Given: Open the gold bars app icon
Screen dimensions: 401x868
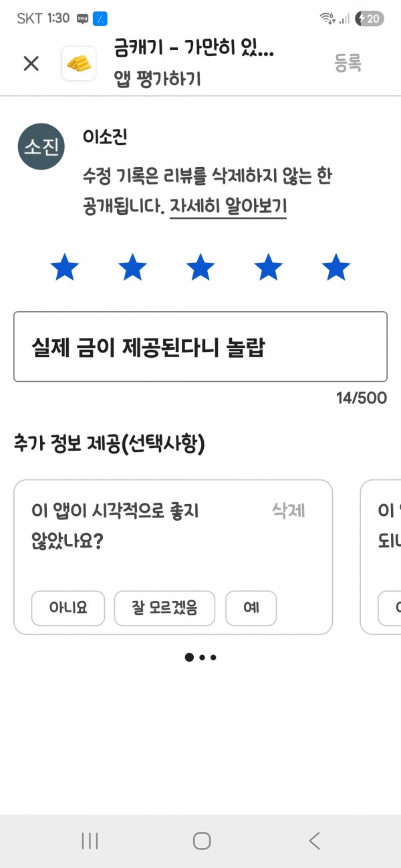Looking at the screenshot, I should [79, 63].
